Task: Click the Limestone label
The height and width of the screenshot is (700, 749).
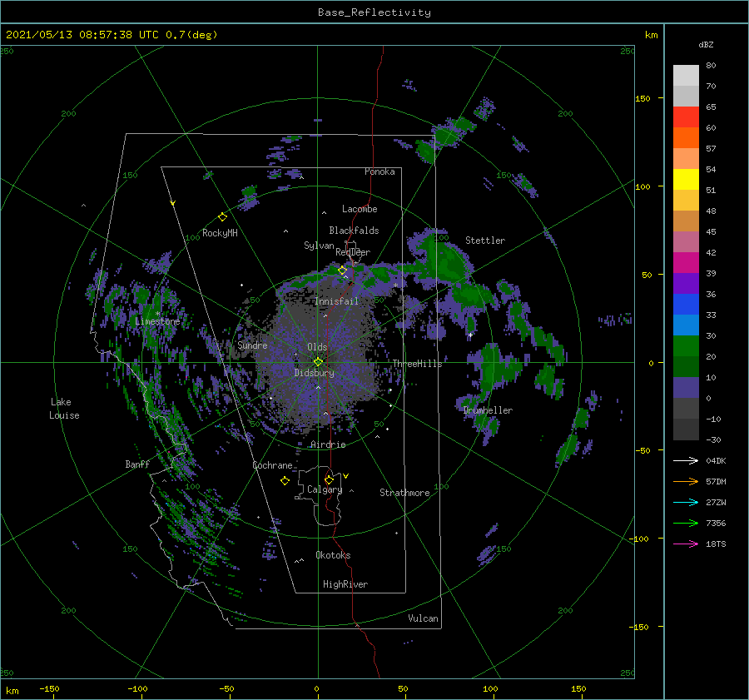Action: coord(157,321)
